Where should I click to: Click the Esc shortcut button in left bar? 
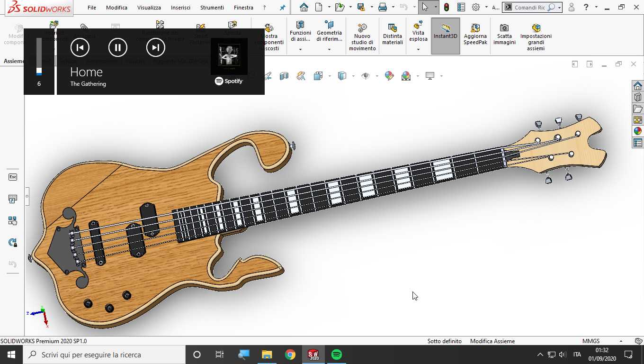[x=13, y=177]
